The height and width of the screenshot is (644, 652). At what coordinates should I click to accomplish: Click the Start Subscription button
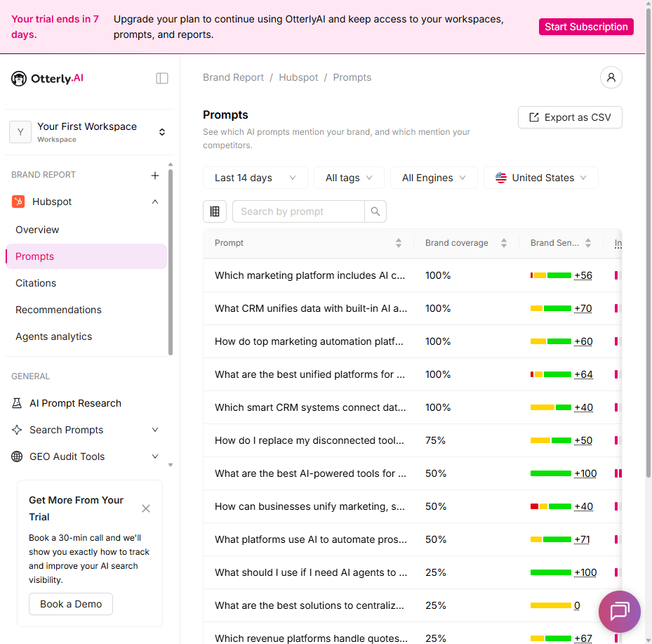tap(586, 27)
